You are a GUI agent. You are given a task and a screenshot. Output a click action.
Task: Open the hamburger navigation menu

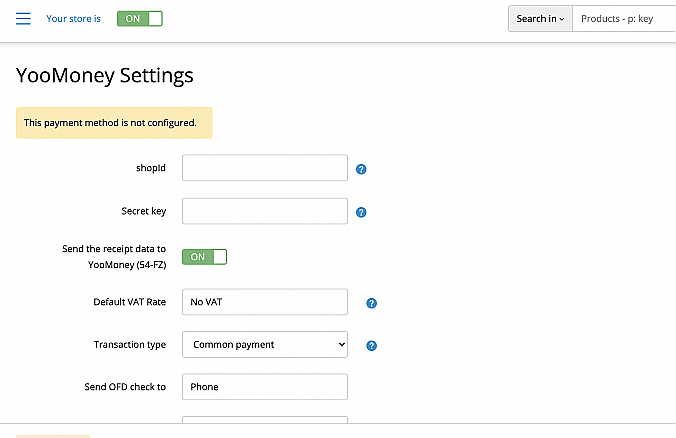coord(23,19)
